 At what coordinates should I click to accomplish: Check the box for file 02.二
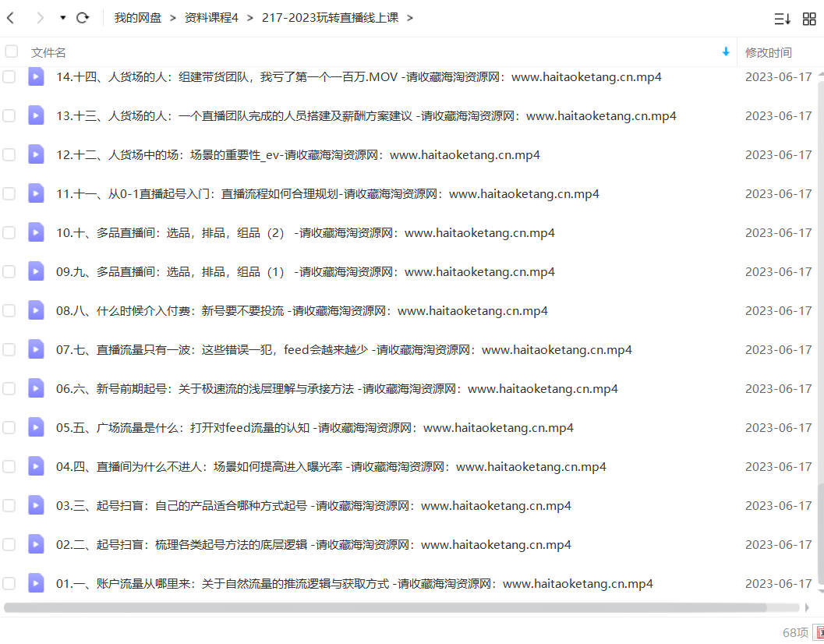9,545
